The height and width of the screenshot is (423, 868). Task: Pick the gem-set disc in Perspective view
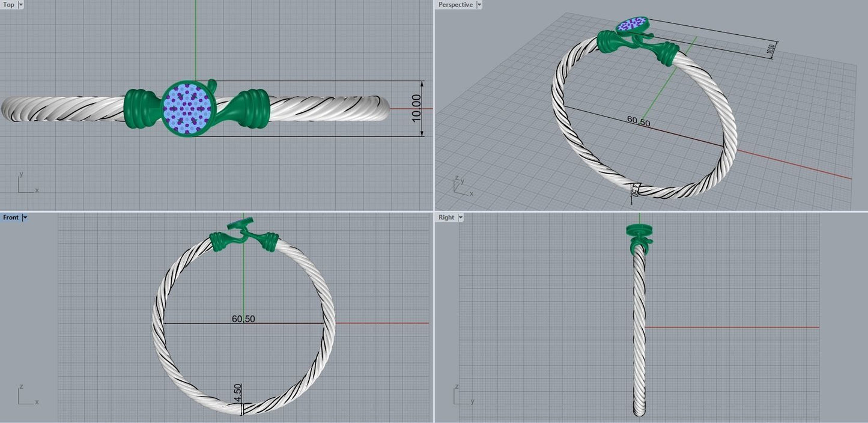[x=633, y=25]
